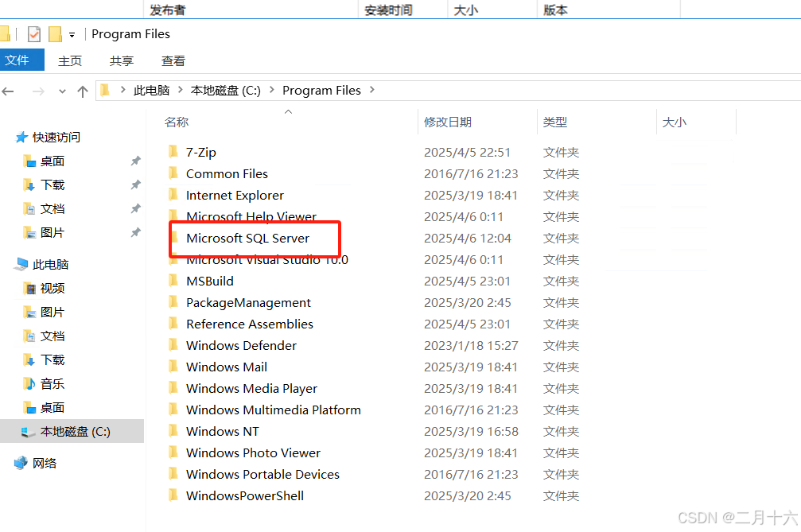Select the Internet Explorer folder

[235, 196]
